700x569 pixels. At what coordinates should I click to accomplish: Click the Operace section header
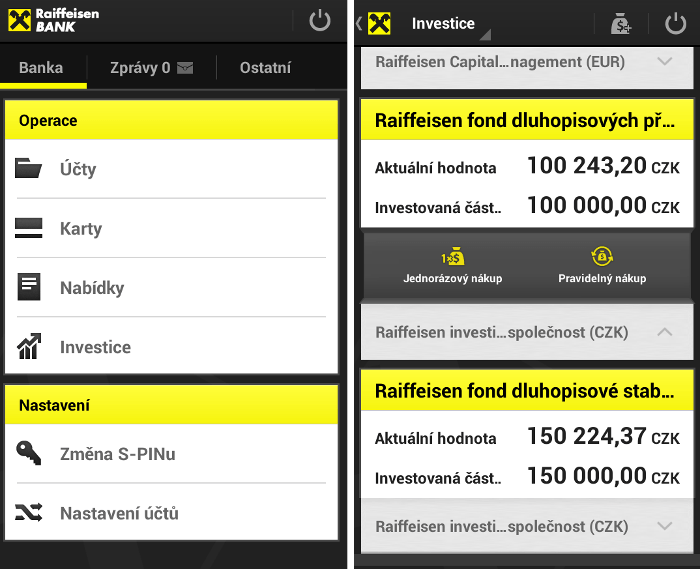click(x=171, y=120)
